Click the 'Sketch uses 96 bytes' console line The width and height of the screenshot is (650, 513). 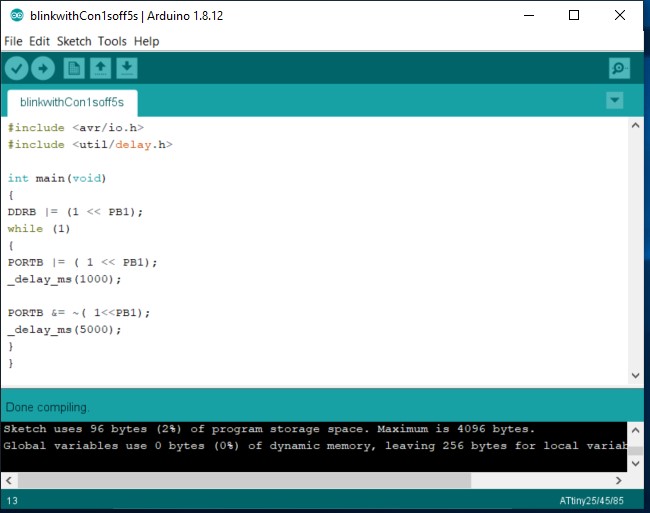269,429
